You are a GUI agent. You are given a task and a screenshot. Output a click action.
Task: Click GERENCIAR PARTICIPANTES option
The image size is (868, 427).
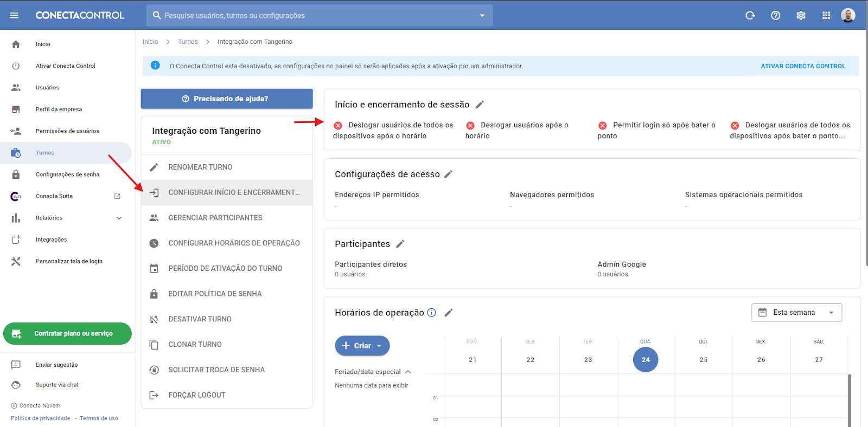(x=227, y=218)
